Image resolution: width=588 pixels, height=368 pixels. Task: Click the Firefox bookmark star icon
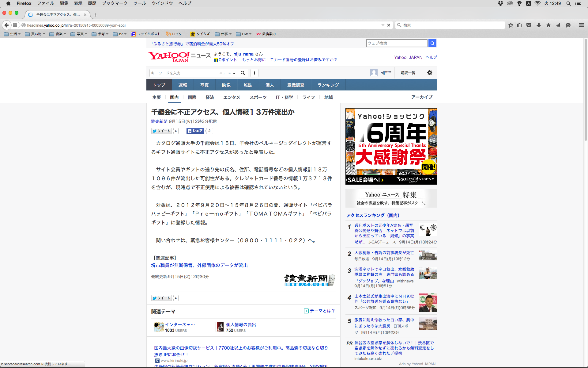[511, 25]
